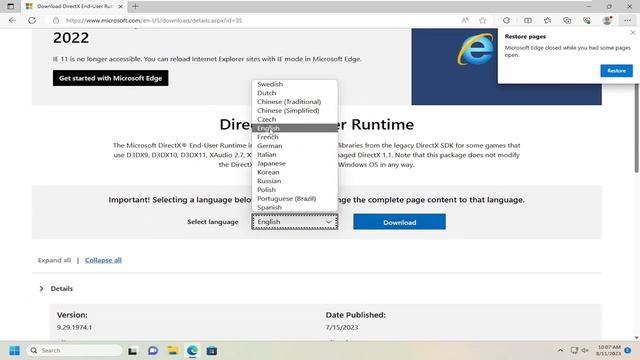Pick French in the dropdown list

click(294, 137)
